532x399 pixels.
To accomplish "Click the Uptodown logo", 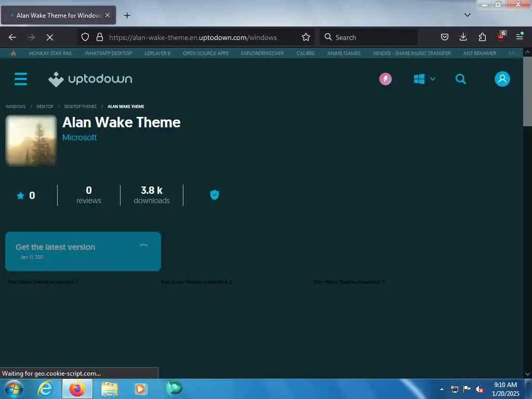I will pos(90,79).
